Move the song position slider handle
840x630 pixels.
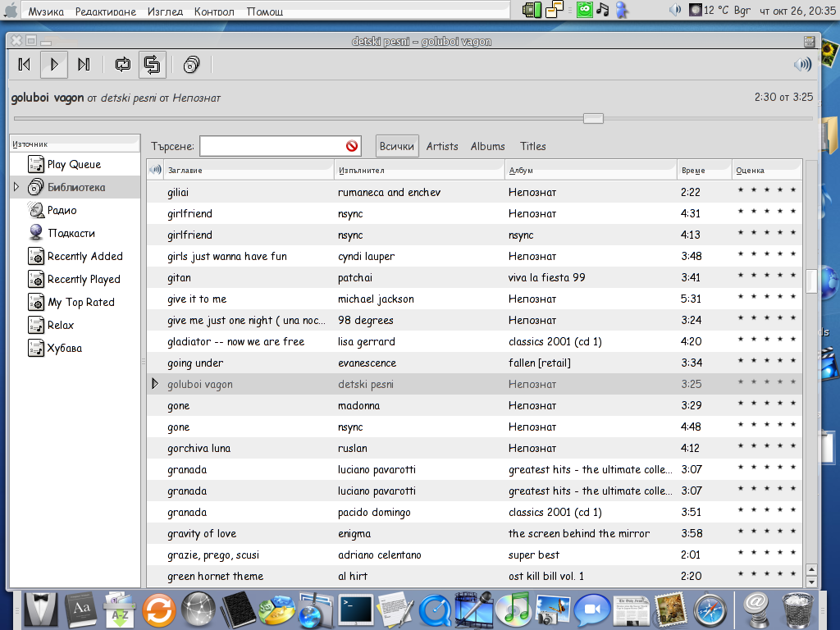pyautogui.click(x=593, y=118)
